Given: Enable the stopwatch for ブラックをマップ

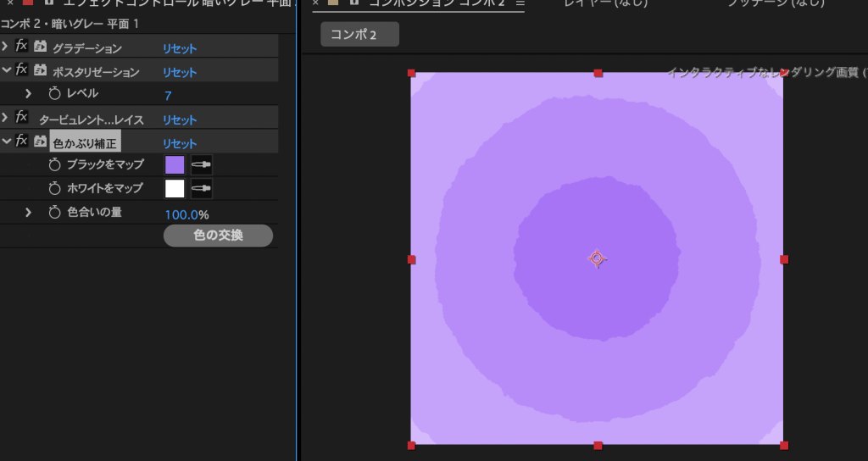Looking at the screenshot, I should pyautogui.click(x=55, y=164).
